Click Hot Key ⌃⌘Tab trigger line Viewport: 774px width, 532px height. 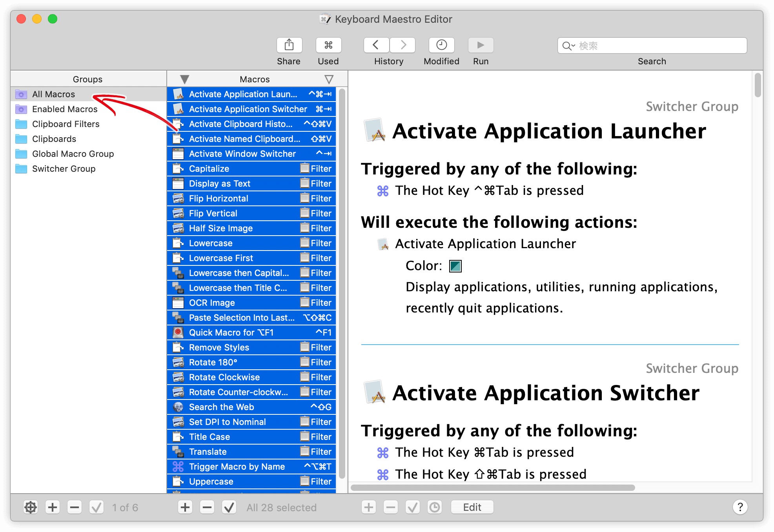tap(480, 191)
